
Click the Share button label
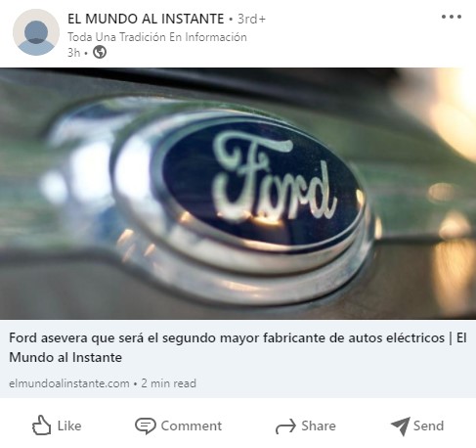click(319, 426)
